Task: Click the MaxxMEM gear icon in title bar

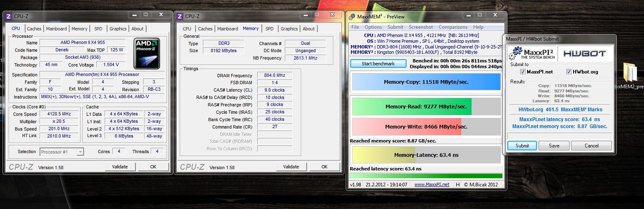Action: tap(352, 17)
